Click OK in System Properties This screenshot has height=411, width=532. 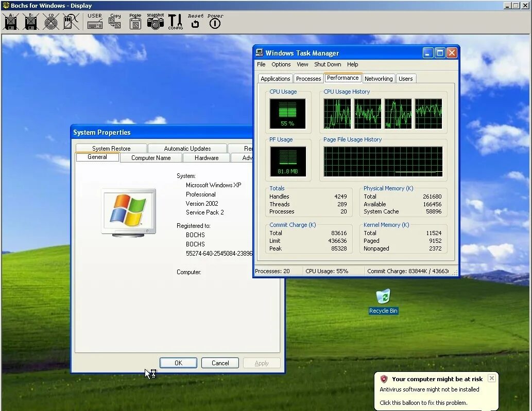tap(179, 363)
